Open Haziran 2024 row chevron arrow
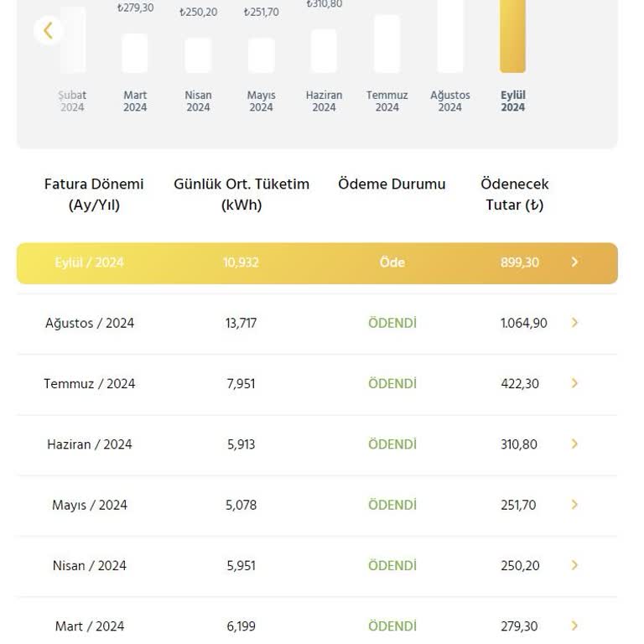The image size is (644, 644). 574,444
